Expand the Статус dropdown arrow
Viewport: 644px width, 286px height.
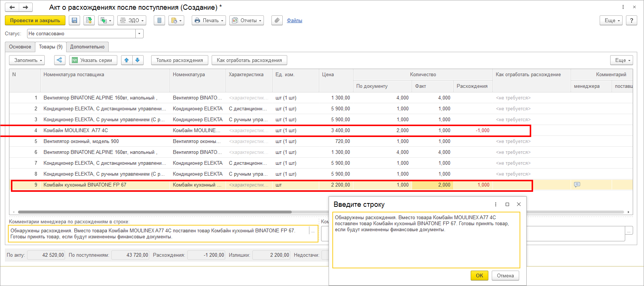tap(139, 33)
